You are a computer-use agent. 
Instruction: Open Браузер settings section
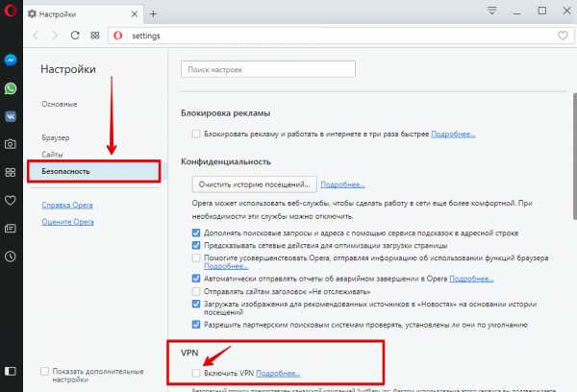click(56, 137)
